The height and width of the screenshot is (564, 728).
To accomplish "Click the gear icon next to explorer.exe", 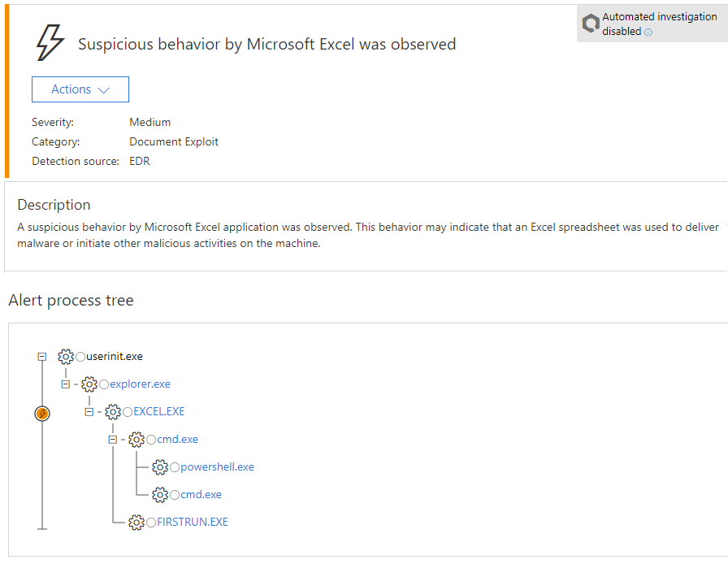I will pyautogui.click(x=89, y=384).
